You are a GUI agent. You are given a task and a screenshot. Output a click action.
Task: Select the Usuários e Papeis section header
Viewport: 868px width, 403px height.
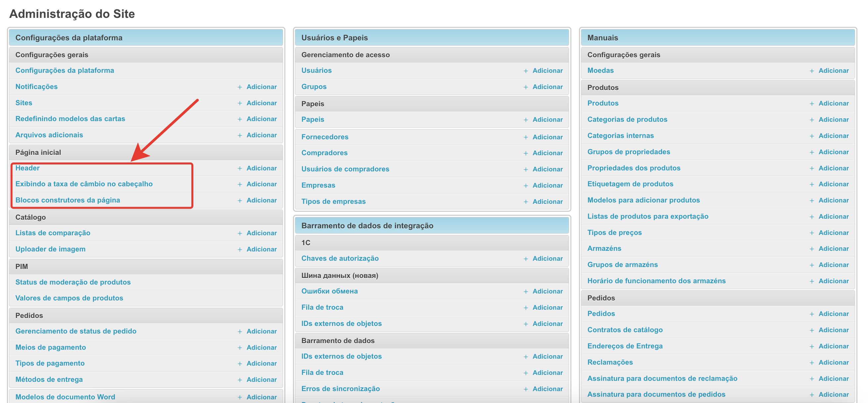334,38
